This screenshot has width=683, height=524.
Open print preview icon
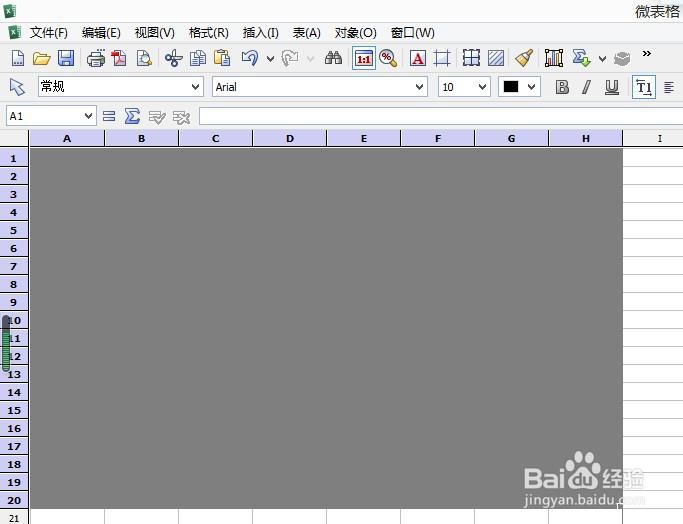[144, 58]
